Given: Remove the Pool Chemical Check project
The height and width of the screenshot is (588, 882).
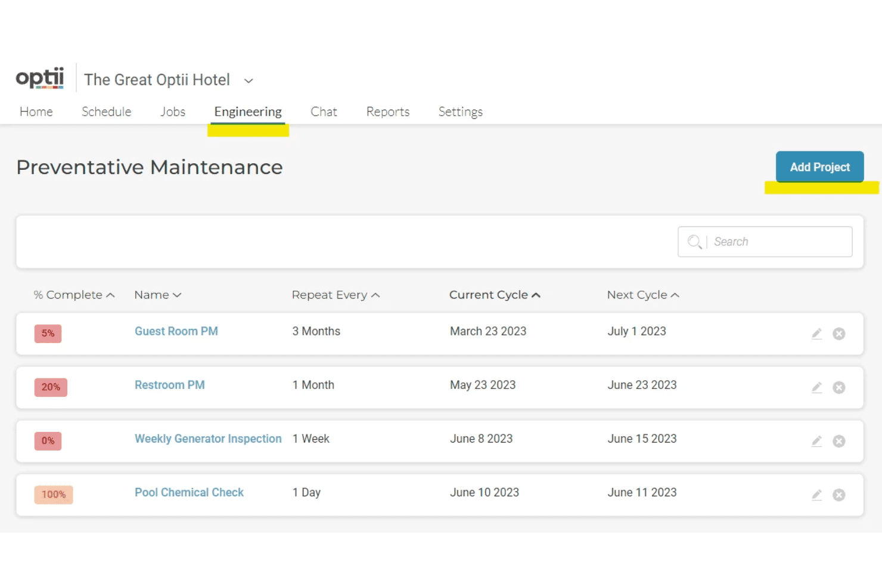Looking at the screenshot, I should point(838,494).
